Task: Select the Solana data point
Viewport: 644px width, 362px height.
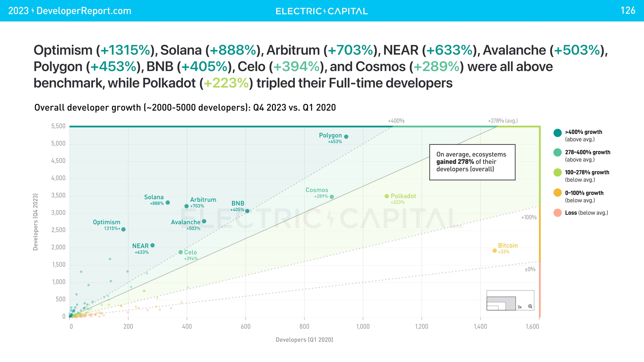Action: pos(168,202)
